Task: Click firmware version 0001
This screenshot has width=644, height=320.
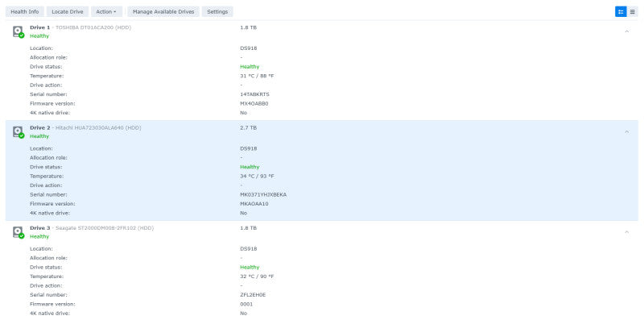Action: point(246,304)
